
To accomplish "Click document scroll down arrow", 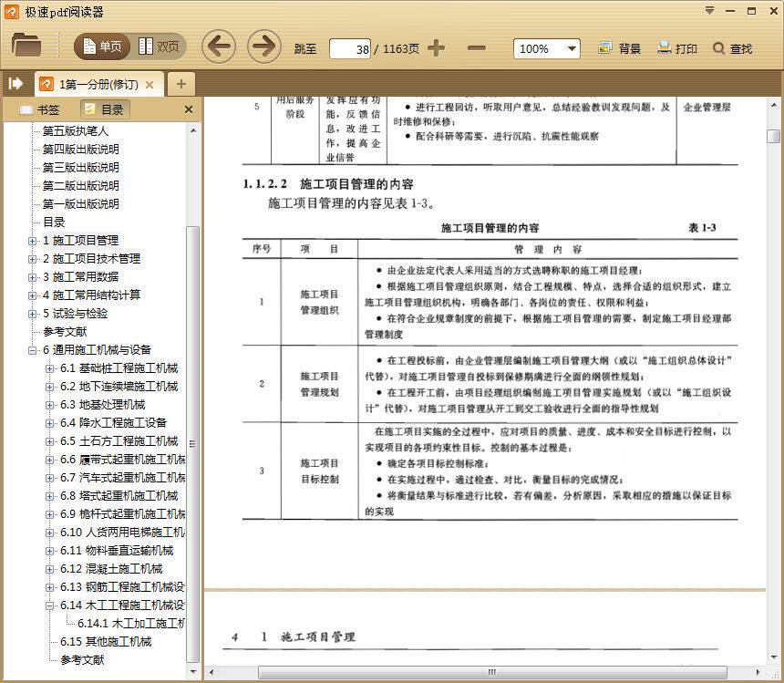I will coord(773,657).
